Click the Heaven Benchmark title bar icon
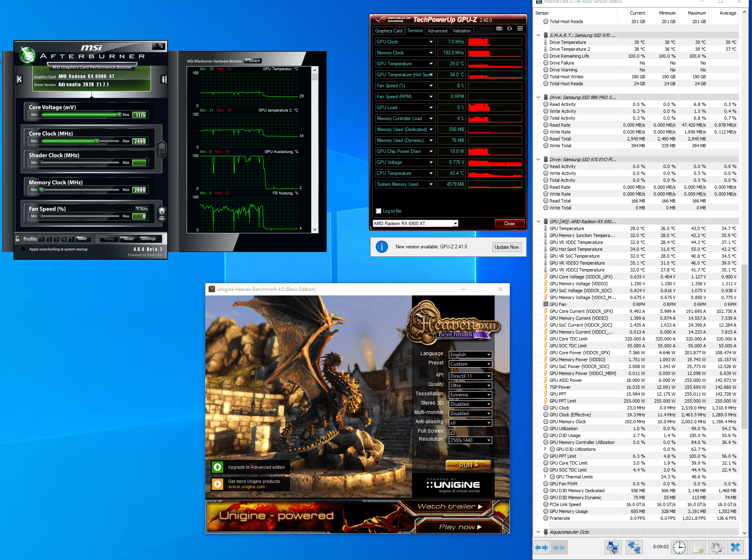 [211, 289]
